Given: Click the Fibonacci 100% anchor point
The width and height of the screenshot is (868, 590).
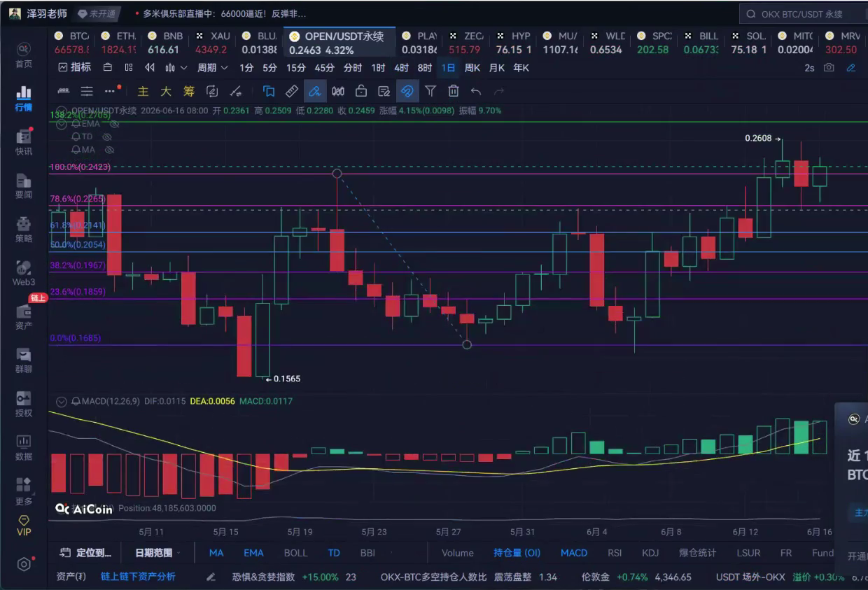Looking at the screenshot, I should point(337,173).
